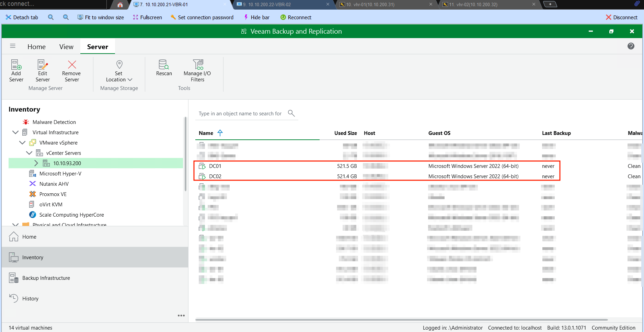Click the navigation pane more options dots
The width and height of the screenshot is (644, 332).
181,316
